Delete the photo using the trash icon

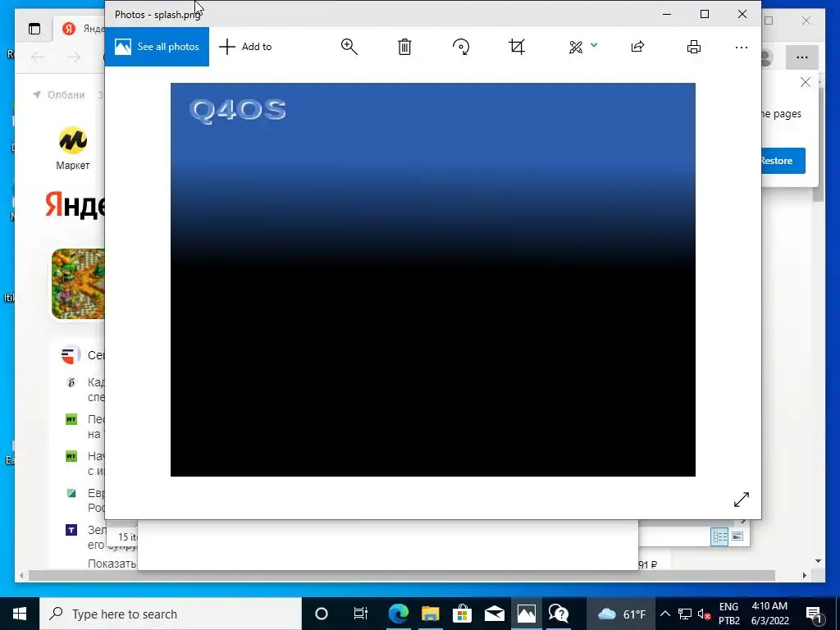pos(404,47)
